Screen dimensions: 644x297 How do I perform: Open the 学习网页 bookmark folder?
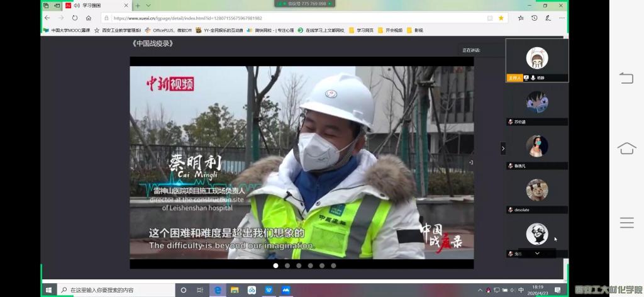pos(362,30)
